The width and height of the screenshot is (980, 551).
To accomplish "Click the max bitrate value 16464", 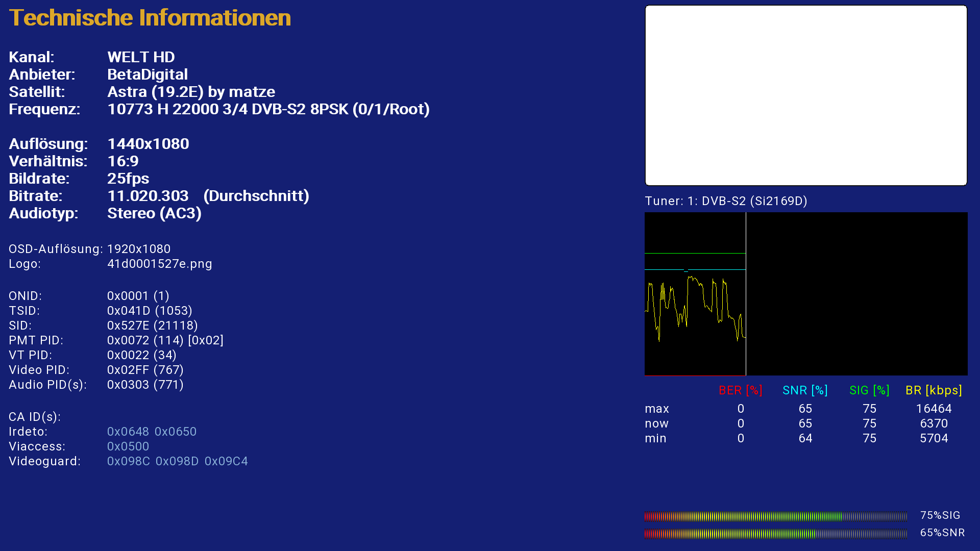I will coord(934,409).
